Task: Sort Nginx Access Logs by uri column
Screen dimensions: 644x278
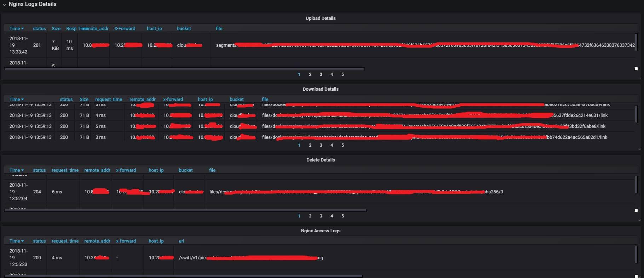Action: point(181,241)
